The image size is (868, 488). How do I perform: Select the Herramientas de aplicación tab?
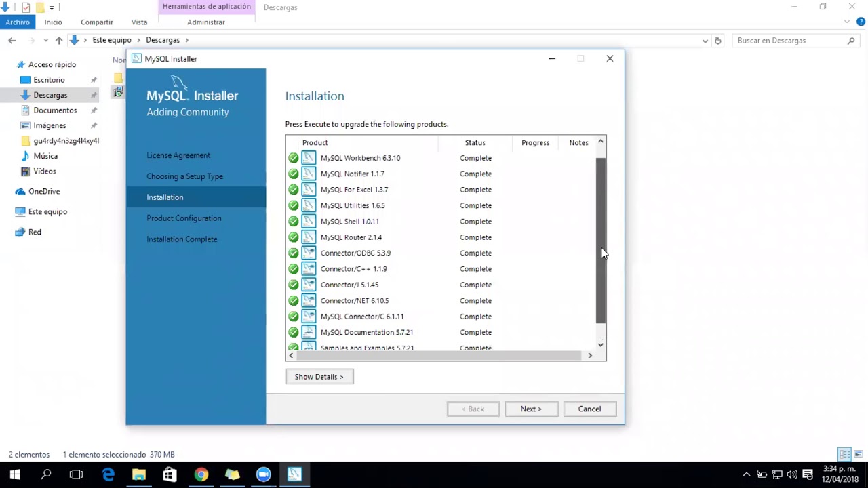tap(206, 7)
